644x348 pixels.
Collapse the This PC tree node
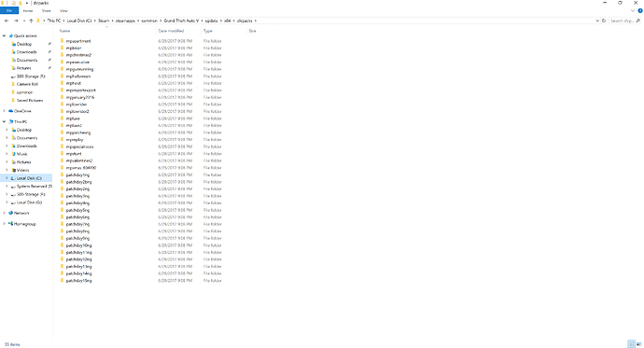tap(4, 121)
